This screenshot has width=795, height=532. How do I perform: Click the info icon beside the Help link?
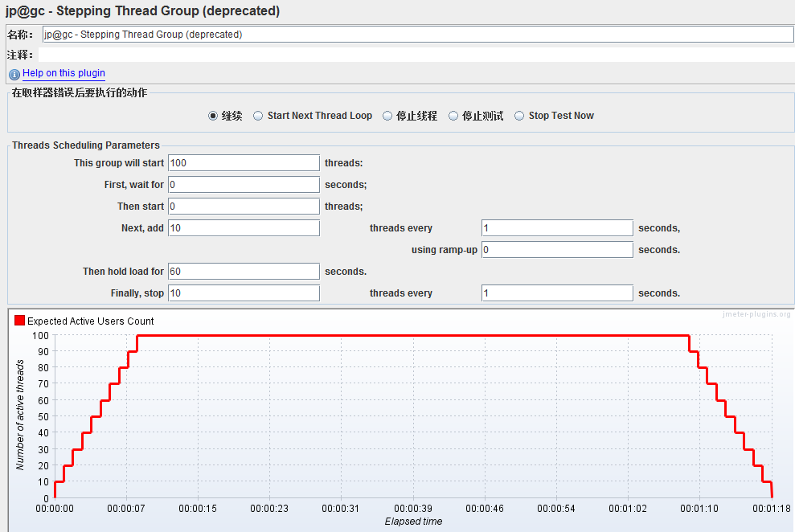click(x=14, y=74)
